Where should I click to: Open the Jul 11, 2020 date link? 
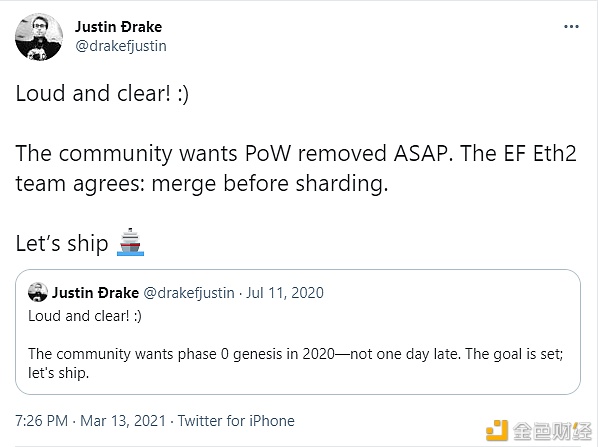pos(285,293)
